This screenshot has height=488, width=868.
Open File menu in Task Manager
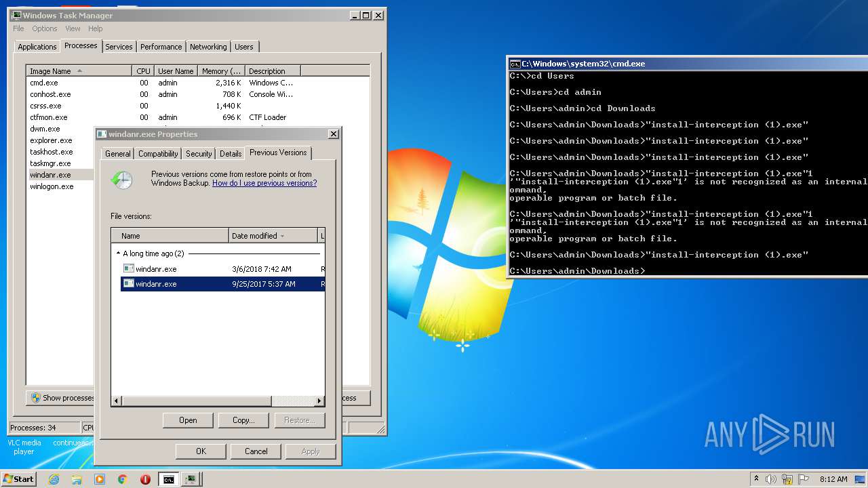click(x=18, y=28)
